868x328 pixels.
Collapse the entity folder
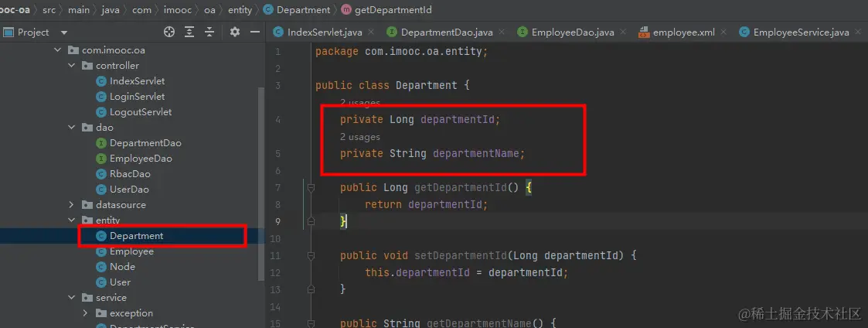point(71,220)
